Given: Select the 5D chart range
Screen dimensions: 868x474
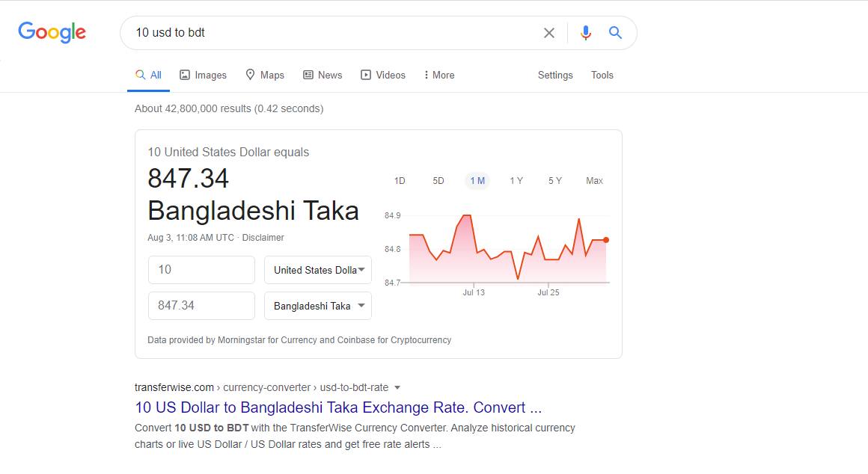Looking at the screenshot, I should pyautogui.click(x=438, y=181).
